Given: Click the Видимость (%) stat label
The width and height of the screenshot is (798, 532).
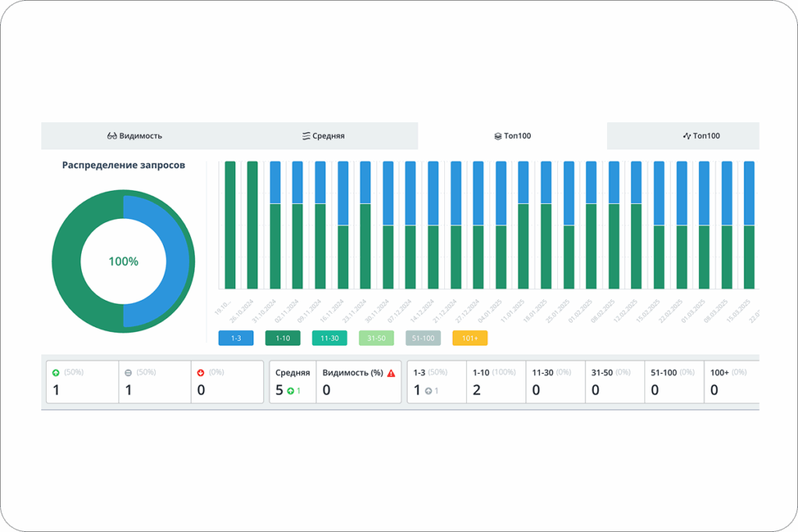Looking at the screenshot, I should (x=353, y=373).
